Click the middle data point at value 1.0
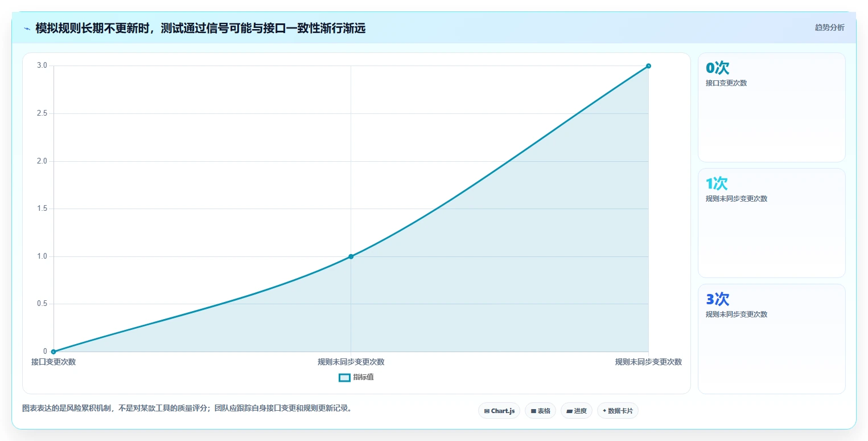 351,256
